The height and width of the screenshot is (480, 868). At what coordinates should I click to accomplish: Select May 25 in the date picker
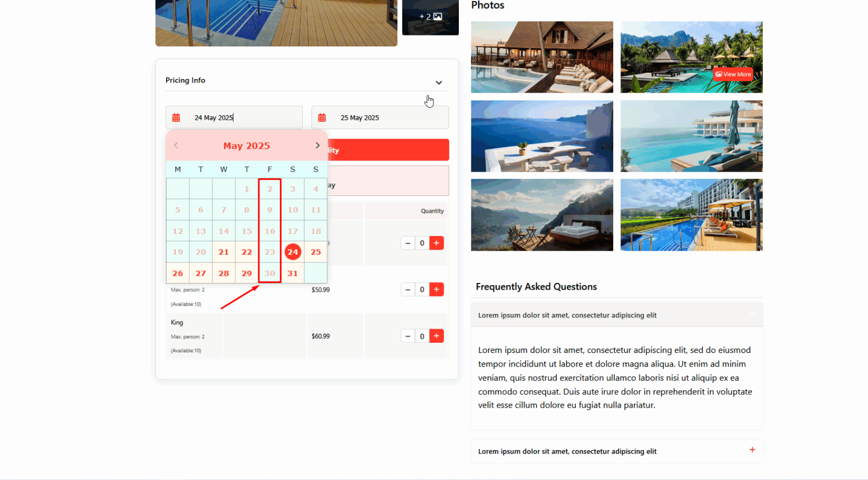coord(315,252)
